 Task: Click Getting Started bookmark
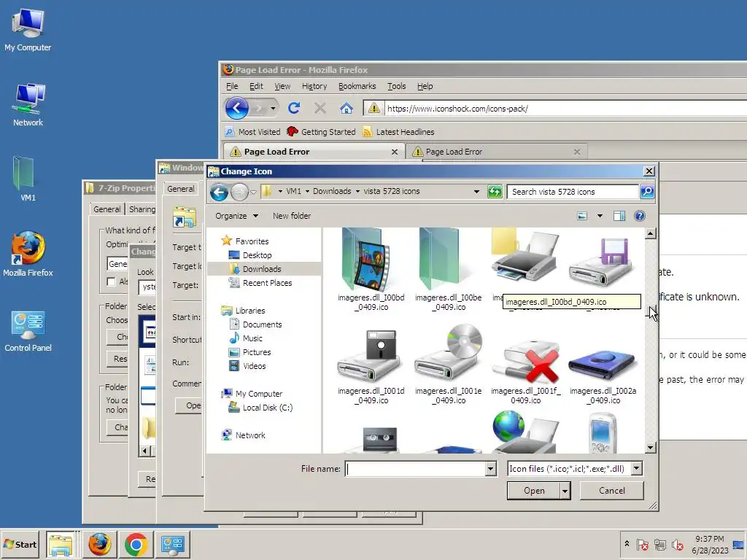pyautogui.click(x=322, y=132)
